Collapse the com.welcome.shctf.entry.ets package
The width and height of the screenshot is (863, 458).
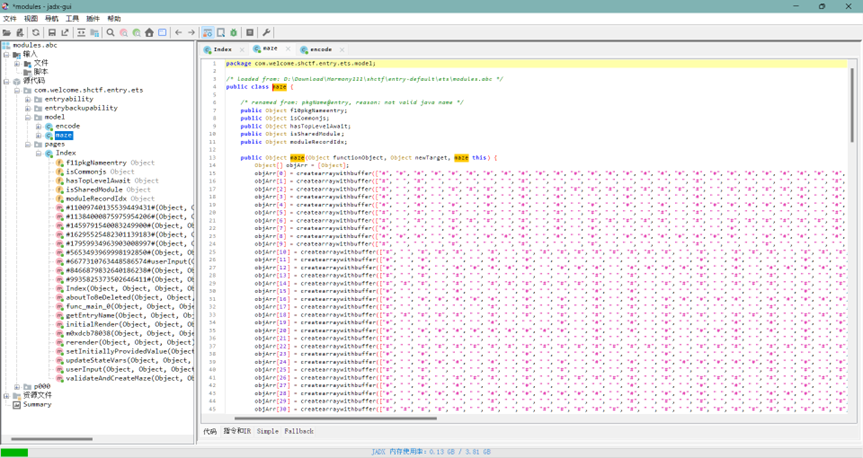click(17, 90)
